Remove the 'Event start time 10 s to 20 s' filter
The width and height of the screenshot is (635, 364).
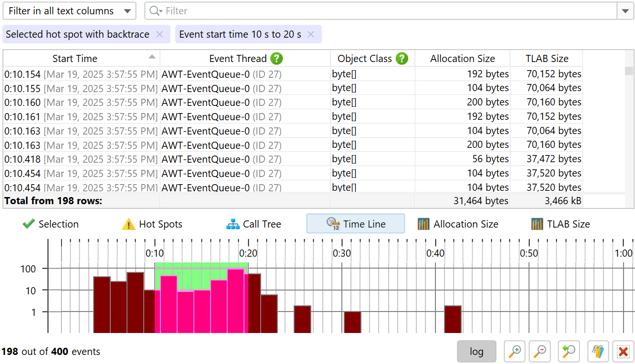[x=311, y=34]
